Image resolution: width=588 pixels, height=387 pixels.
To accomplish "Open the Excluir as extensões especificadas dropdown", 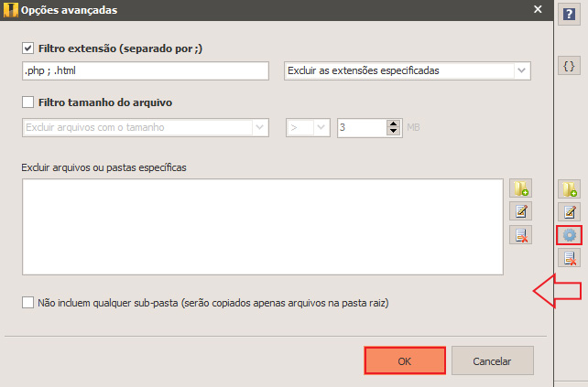I will point(408,70).
